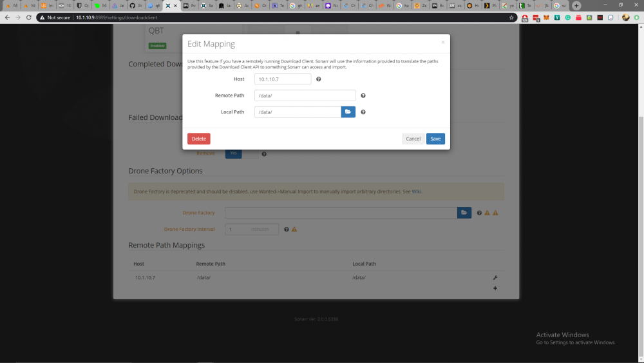Show help for the Remote Path field

(363, 95)
